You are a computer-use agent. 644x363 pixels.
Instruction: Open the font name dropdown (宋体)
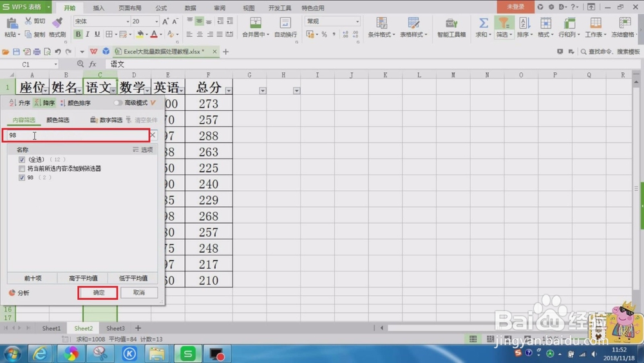pos(128,21)
